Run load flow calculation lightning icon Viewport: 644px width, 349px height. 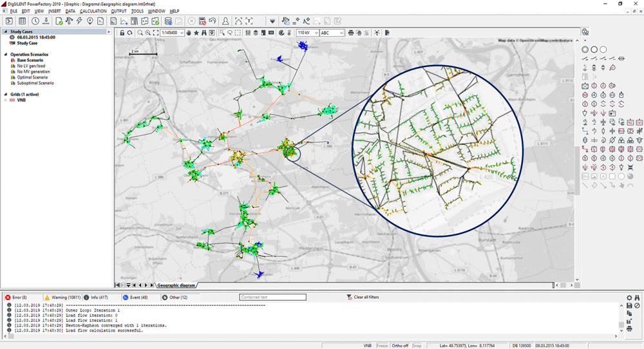click(x=79, y=21)
